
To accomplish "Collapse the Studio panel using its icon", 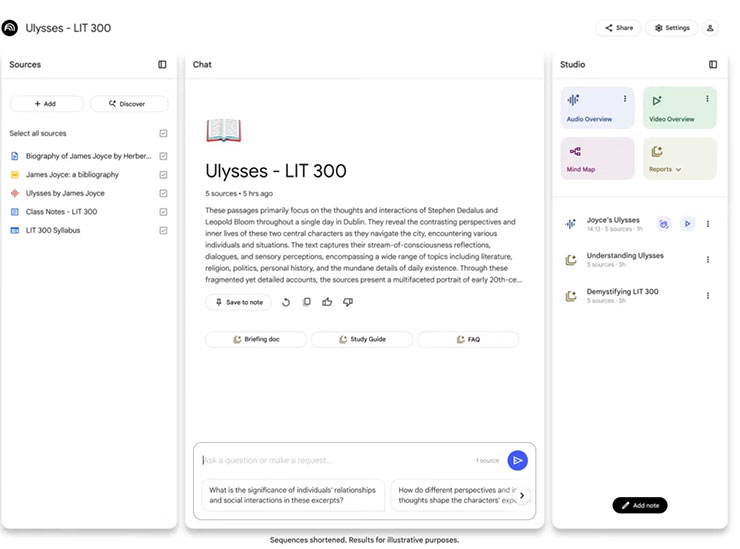I will pos(713,65).
